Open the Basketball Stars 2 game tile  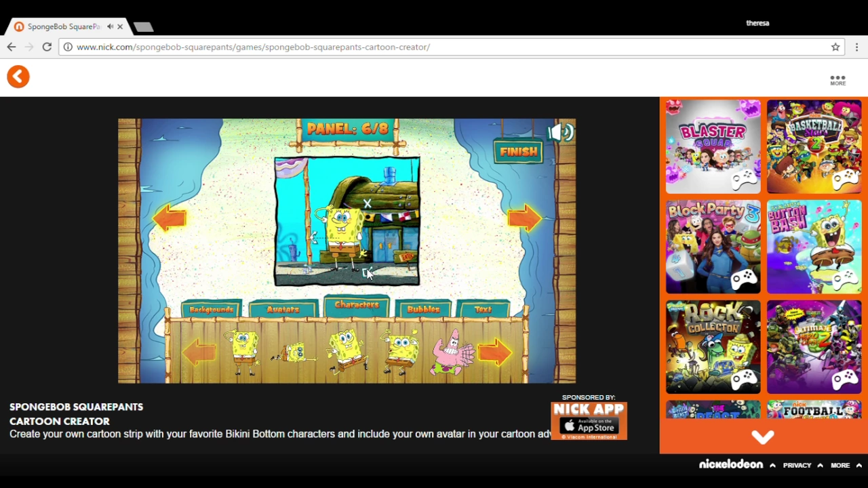[x=814, y=146]
